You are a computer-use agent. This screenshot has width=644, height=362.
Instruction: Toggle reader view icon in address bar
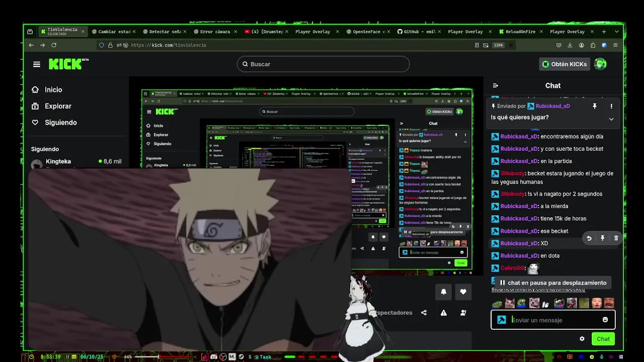click(477, 45)
